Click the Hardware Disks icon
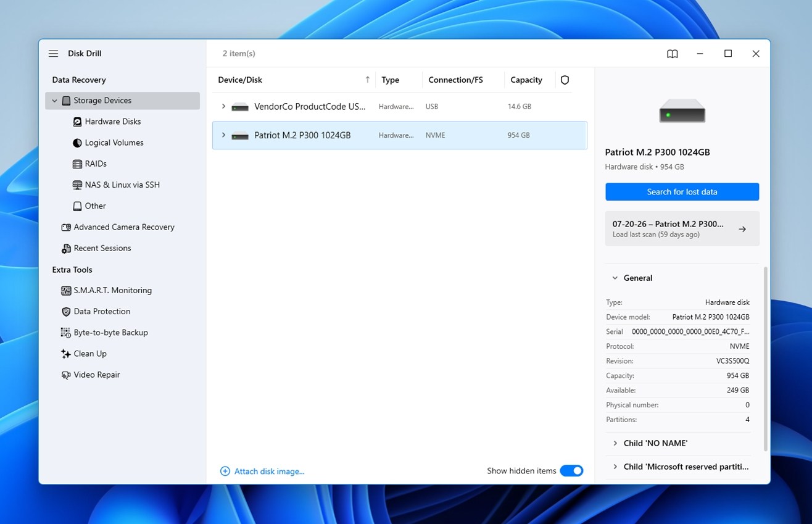 click(77, 122)
